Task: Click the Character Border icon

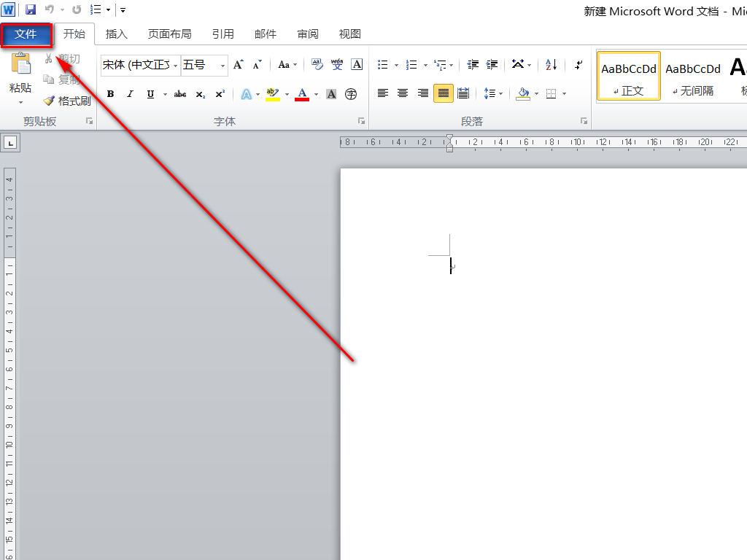Action: click(x=357, y=65)
